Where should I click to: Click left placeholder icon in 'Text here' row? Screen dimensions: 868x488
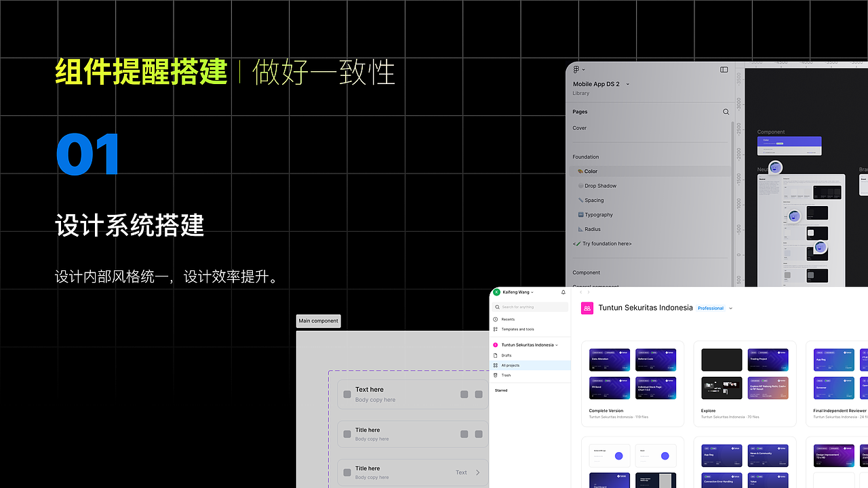click(x=347, y=394)
